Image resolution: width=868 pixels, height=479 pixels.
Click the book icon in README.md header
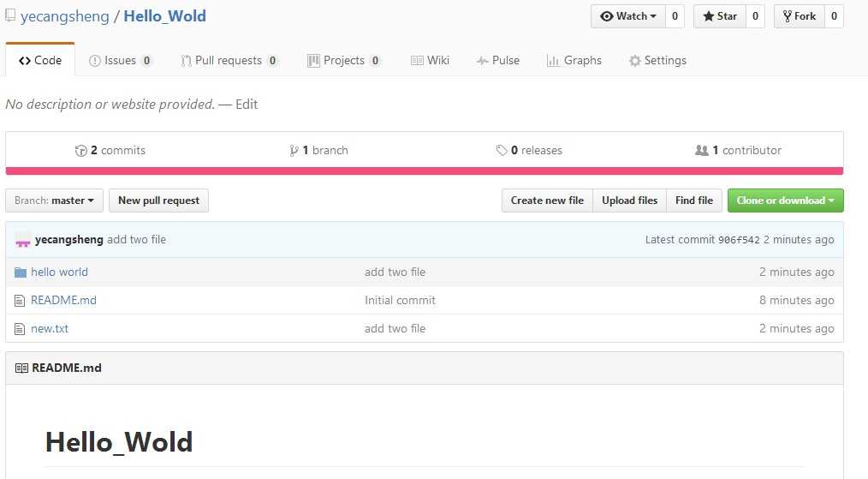pyautogui.click(x=21, y=368)
